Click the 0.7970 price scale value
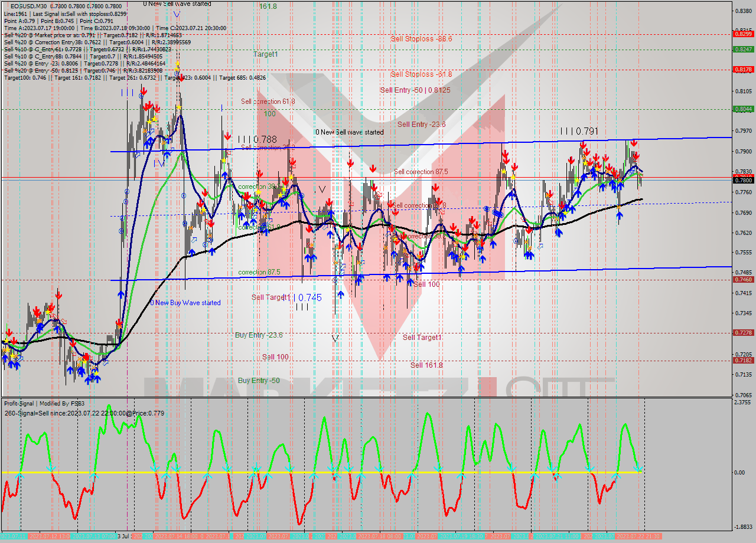756x543 pixels. coord(744,131)
